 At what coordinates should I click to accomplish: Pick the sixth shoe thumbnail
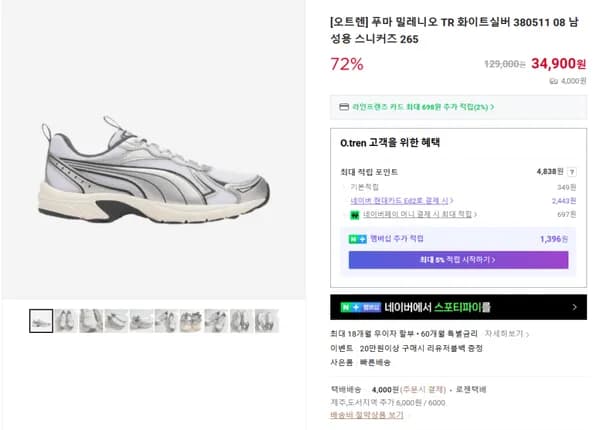pos(166,321)
